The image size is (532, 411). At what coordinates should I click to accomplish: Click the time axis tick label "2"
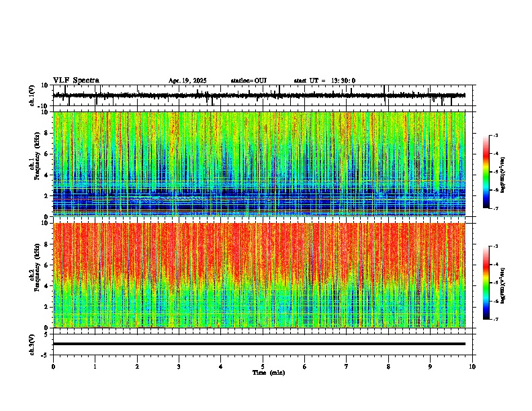tap(137, 367)
